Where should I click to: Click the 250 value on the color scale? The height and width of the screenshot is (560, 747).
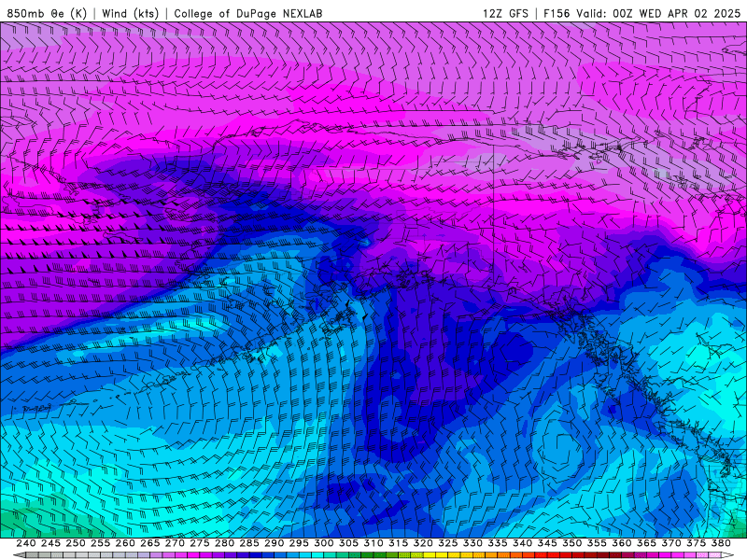click(x=76, y=543)
